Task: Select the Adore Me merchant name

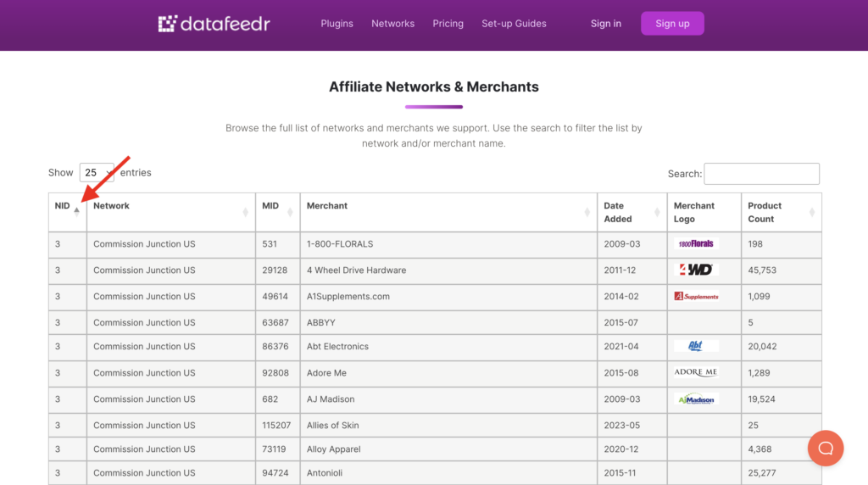Action: [x=326, y=372]
